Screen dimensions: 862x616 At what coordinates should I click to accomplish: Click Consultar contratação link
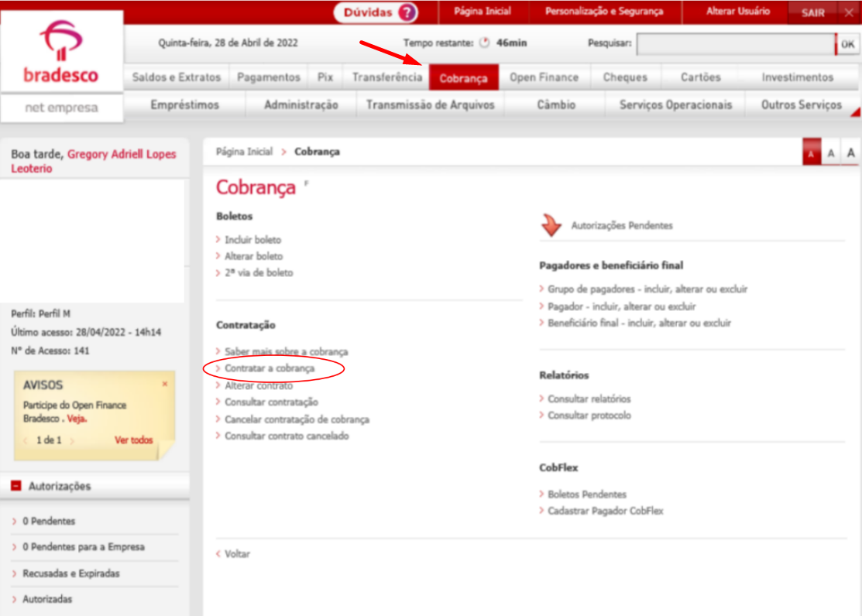[x=271, y=402]
